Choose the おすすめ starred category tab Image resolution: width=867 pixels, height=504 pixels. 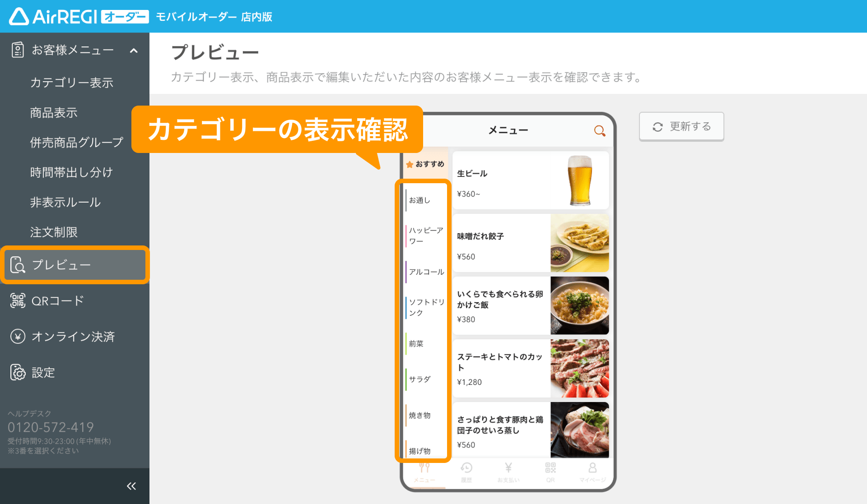point(425,164)
